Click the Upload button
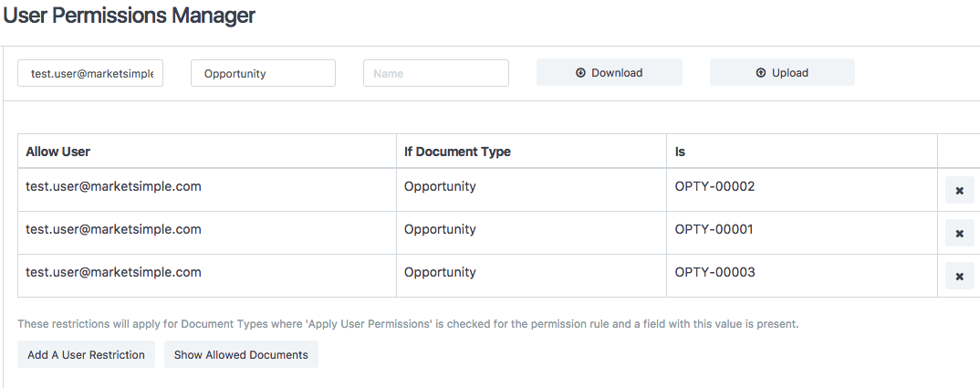Image resolution: width=980 pixels, height=388 pixels. click(783, 73)
